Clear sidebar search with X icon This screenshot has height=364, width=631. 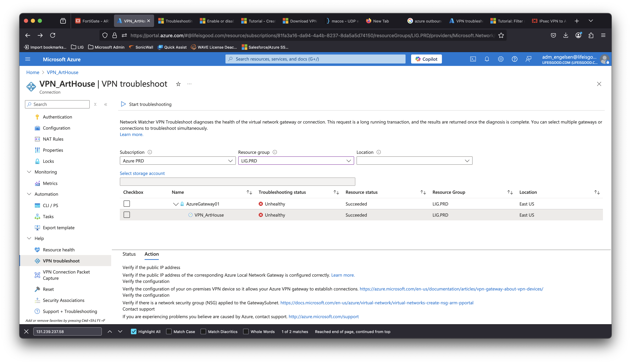point(95,104)
